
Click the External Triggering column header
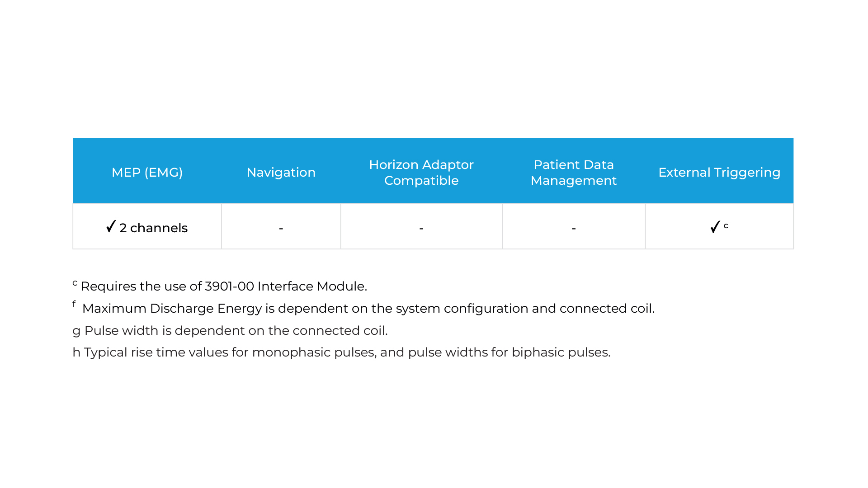point(719,172)
